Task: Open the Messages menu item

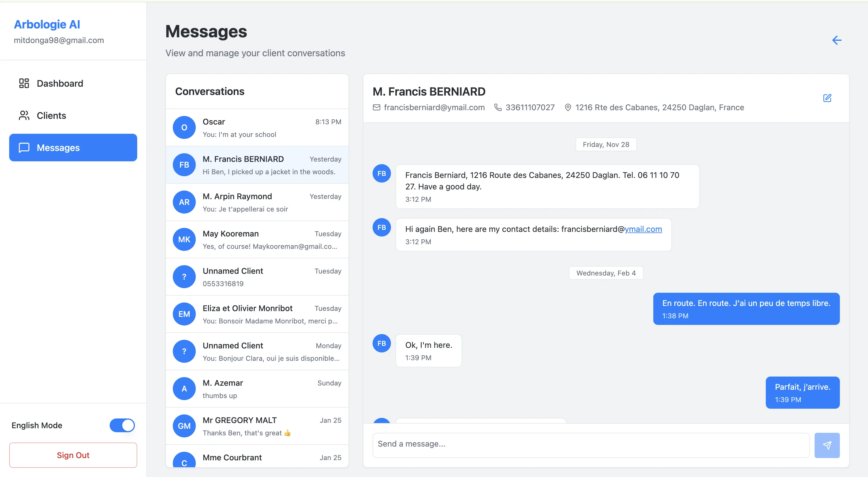Action: [73, 148]
